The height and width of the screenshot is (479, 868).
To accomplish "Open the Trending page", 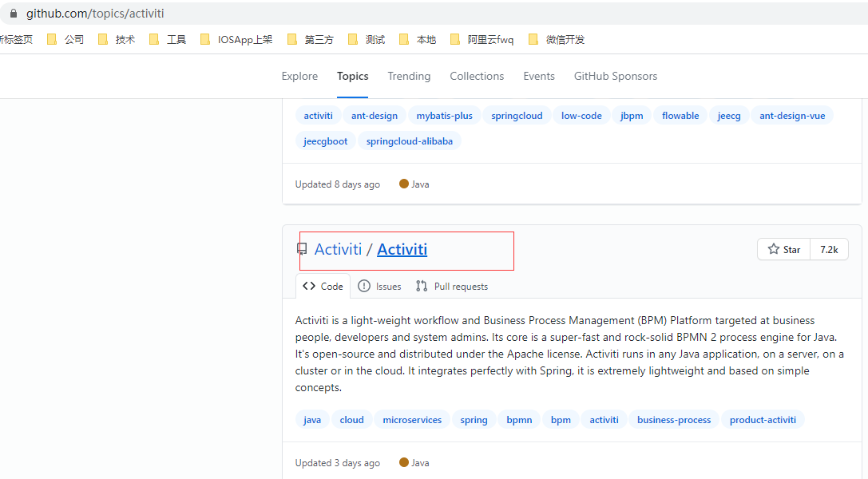I will point(409,77).
